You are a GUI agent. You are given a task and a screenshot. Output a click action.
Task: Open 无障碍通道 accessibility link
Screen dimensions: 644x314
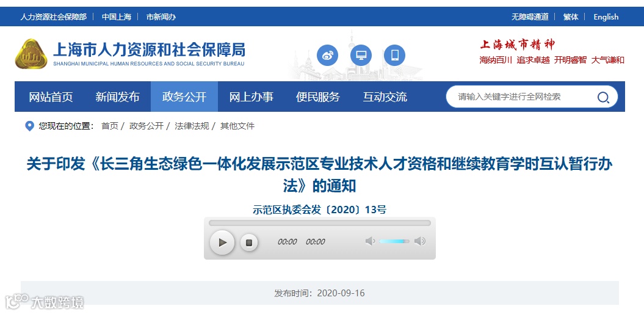(530, 17)
